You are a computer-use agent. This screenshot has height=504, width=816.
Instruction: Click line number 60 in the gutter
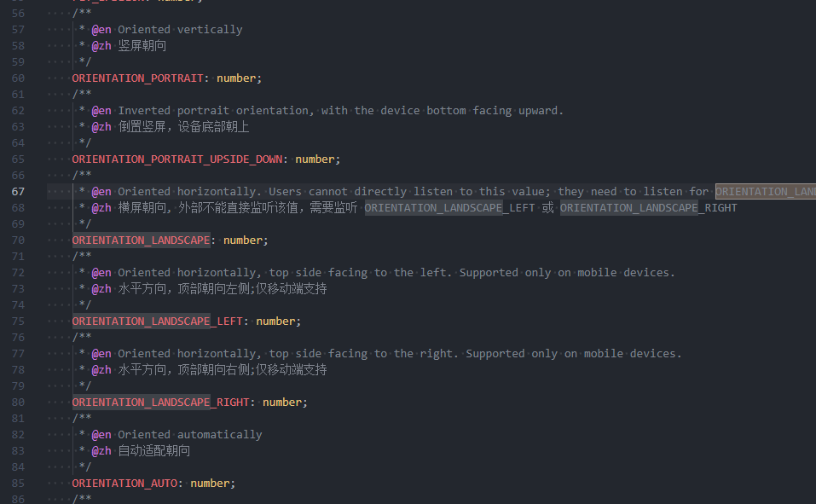(18, 78)
